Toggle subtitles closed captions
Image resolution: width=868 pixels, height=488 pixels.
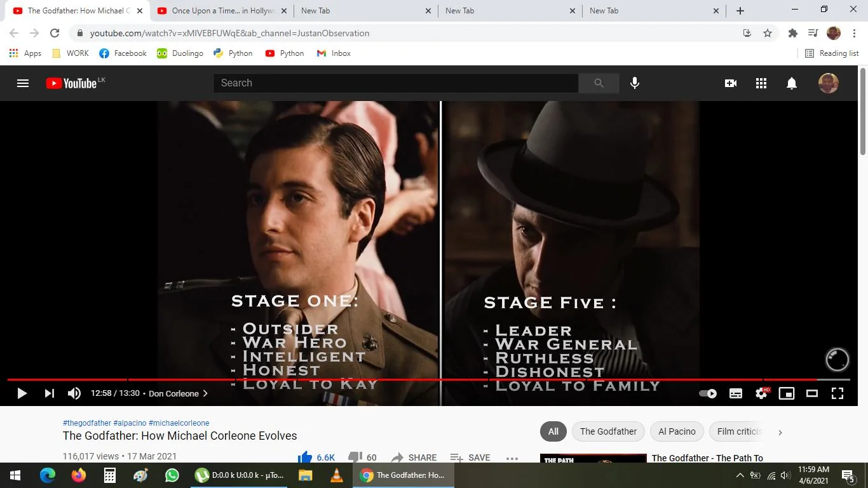click(x=736, y=393)
